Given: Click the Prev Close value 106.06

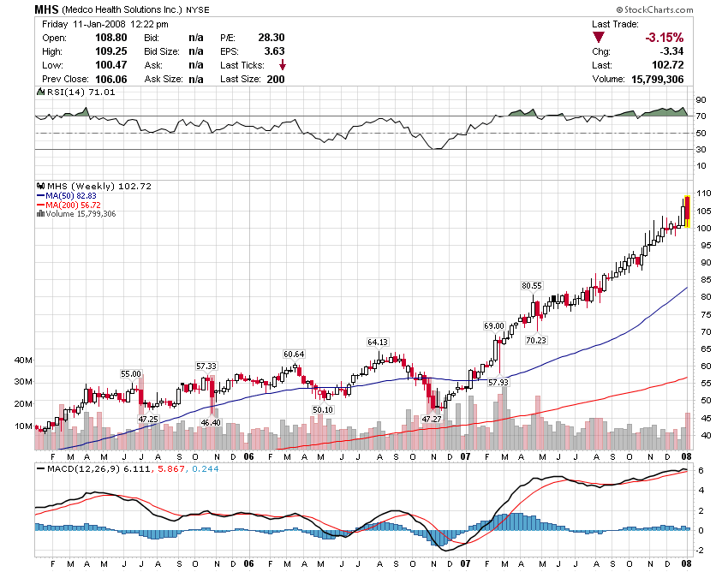Looking at the screenshot, I should pos(111,79).
